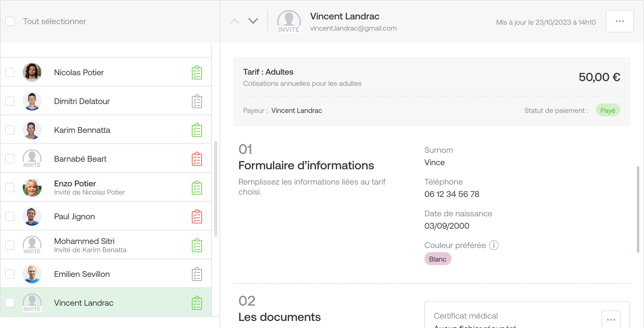Open the three-dots menu in the header

pos(620,21)
